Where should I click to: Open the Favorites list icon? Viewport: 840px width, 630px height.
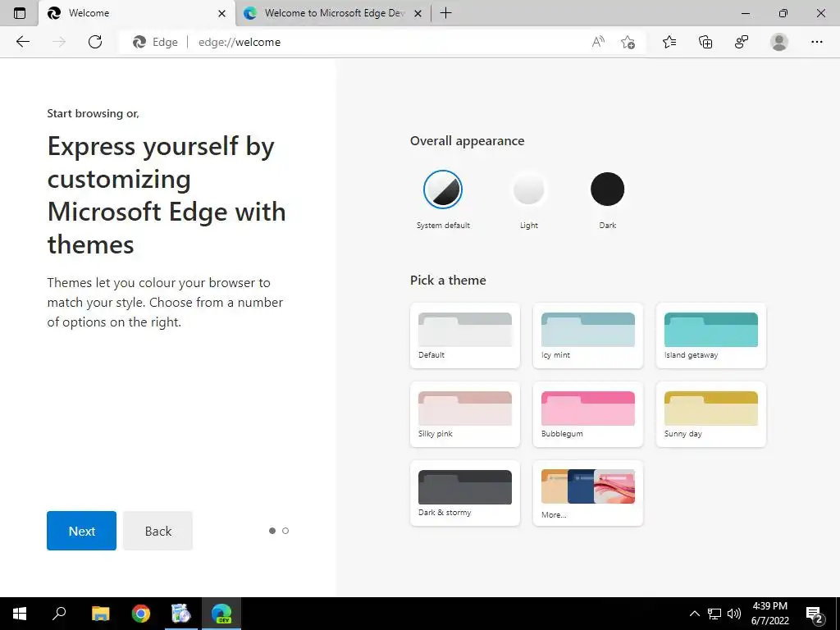coord(669,42)
